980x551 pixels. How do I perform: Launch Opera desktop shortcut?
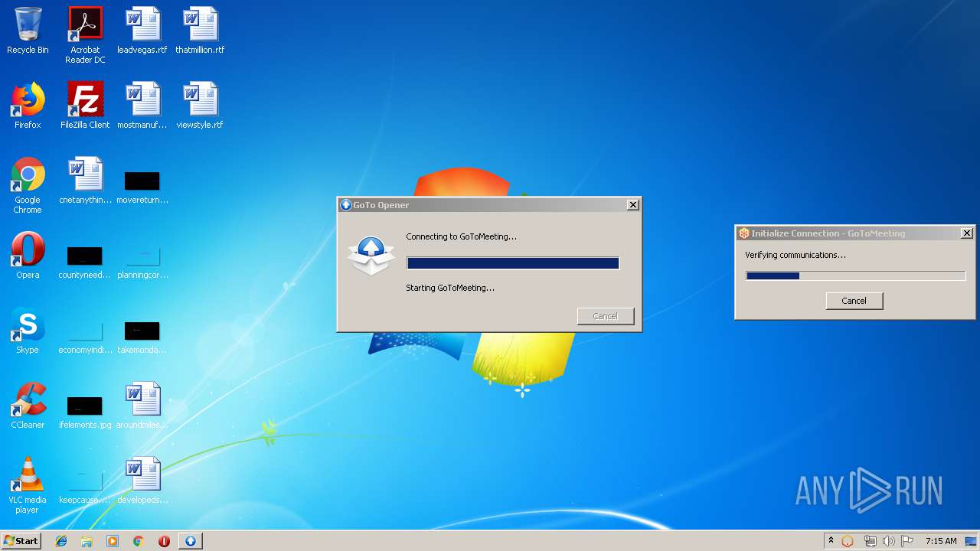pyautogui.click(x=28, y=256)
